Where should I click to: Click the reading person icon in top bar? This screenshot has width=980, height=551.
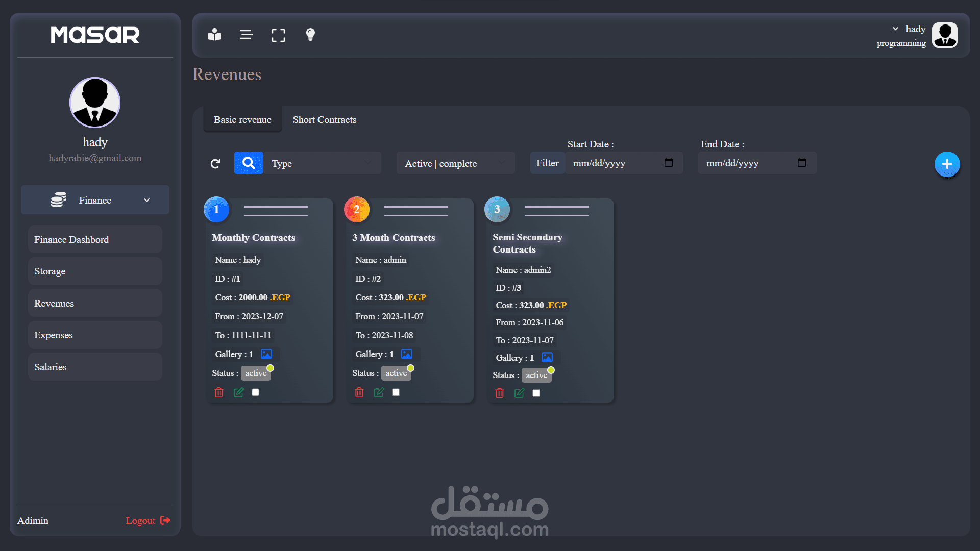point(214,35)
